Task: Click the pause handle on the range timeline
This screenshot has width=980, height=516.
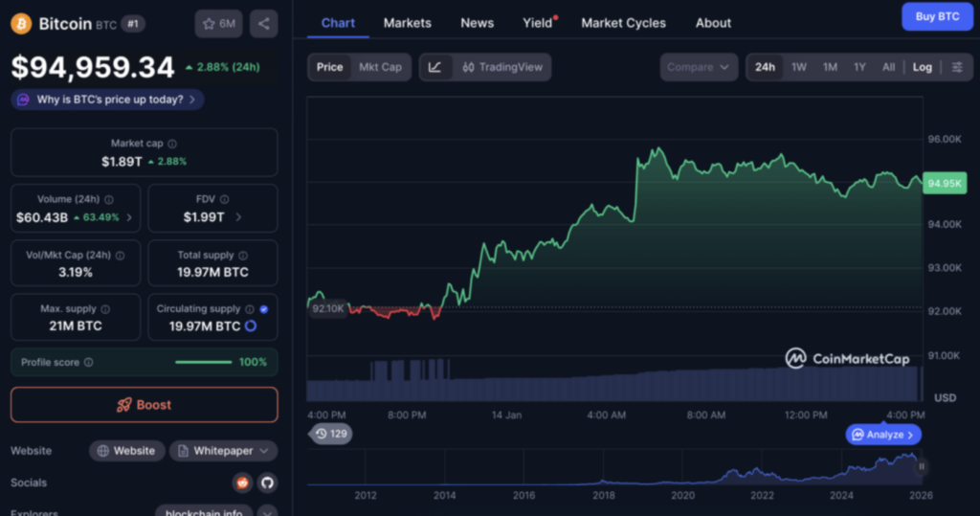Action: click(922, 466)
